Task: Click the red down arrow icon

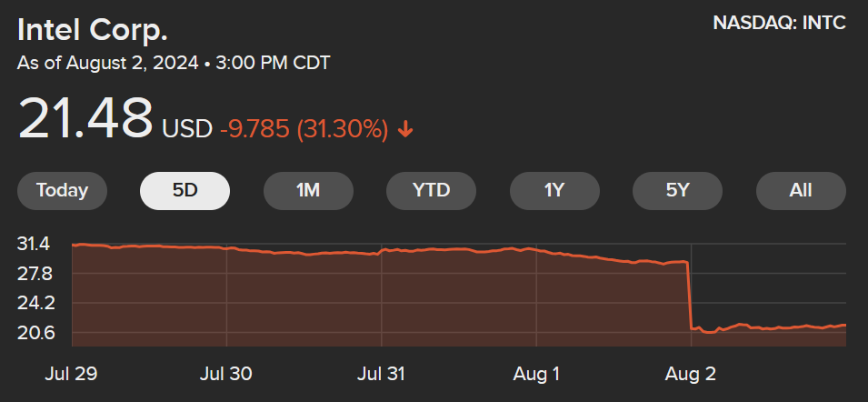Action: coord(405,130)
